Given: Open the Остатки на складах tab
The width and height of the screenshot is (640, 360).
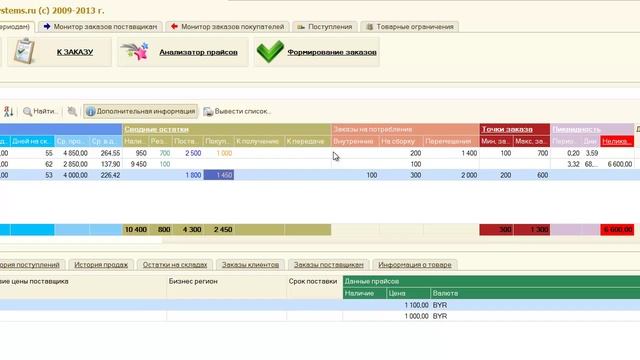Looking at the screenshot, I should pos(175,264).
